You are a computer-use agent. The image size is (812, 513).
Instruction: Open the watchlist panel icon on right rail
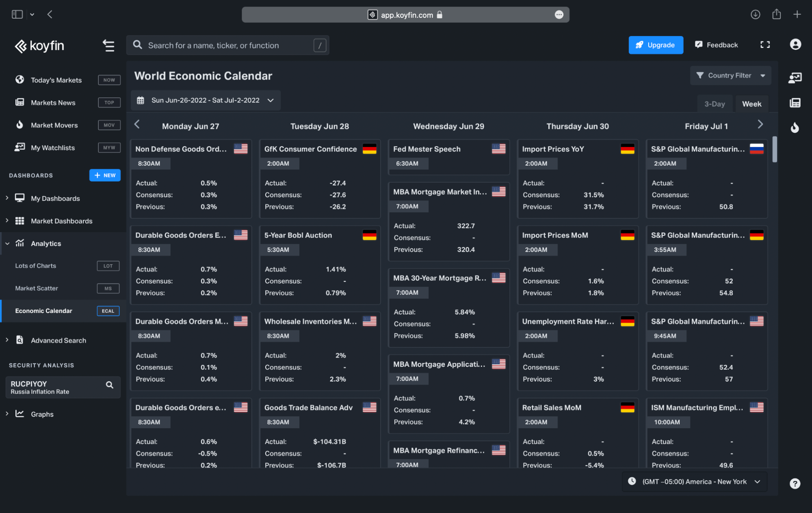point(795,78)
